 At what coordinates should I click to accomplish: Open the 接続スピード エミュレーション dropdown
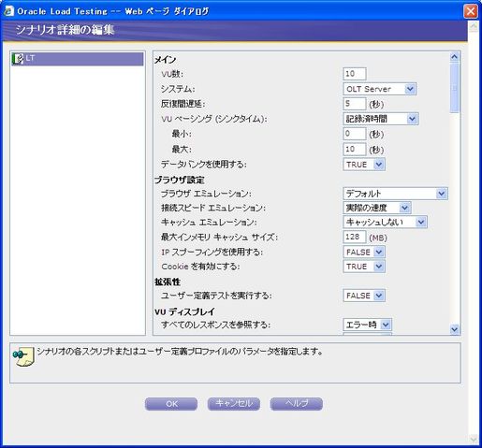(x=377, y=208)
